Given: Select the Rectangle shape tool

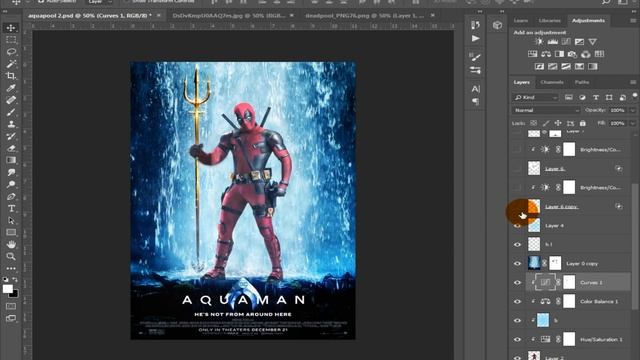Looking at the screenshot, I should [11, 232].
